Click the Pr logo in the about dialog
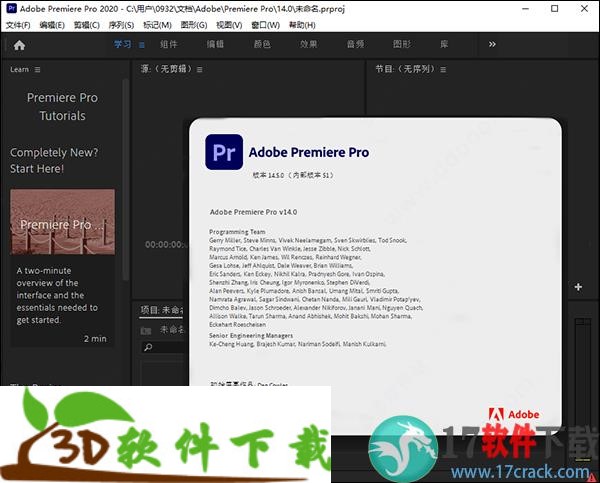 224,152
